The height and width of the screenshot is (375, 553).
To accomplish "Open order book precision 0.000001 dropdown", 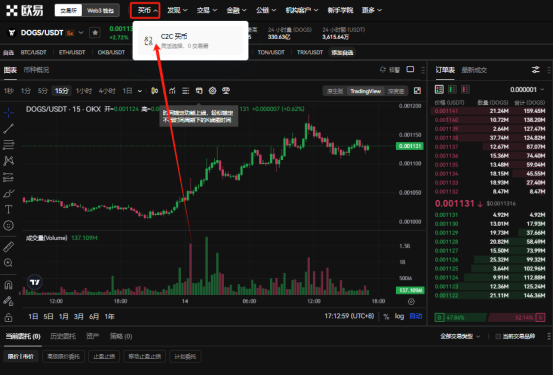I will (527, 90).
